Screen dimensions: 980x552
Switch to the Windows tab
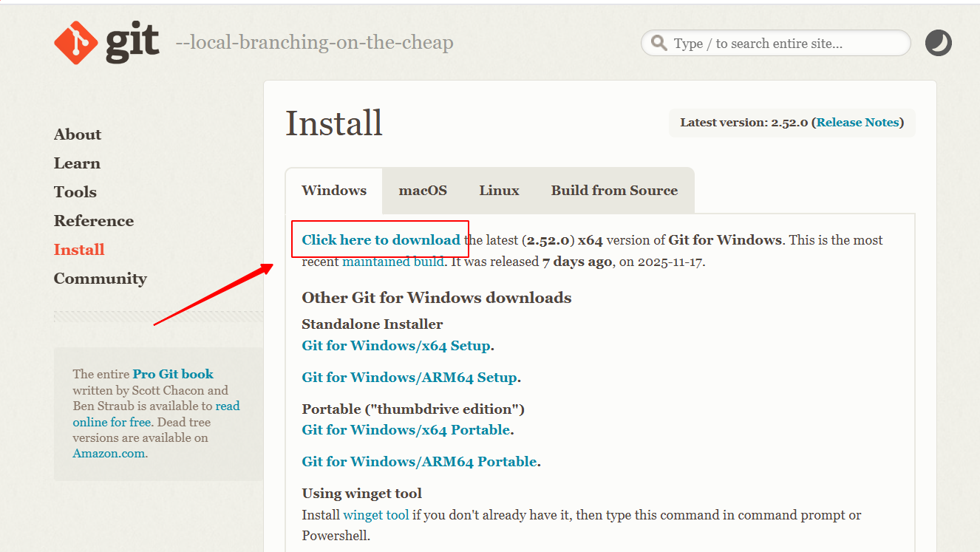point(334,191)
